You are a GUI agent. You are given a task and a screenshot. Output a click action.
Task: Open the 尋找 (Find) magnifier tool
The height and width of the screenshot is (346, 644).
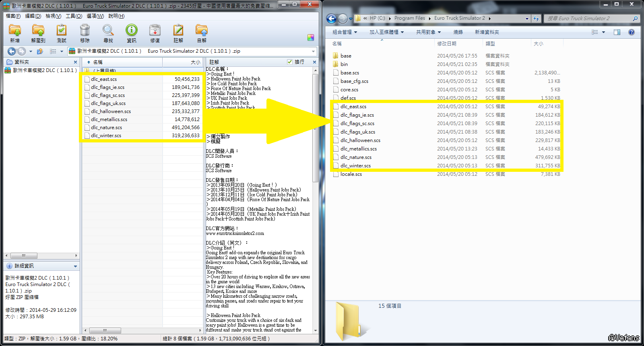click(x=108, y=33)
